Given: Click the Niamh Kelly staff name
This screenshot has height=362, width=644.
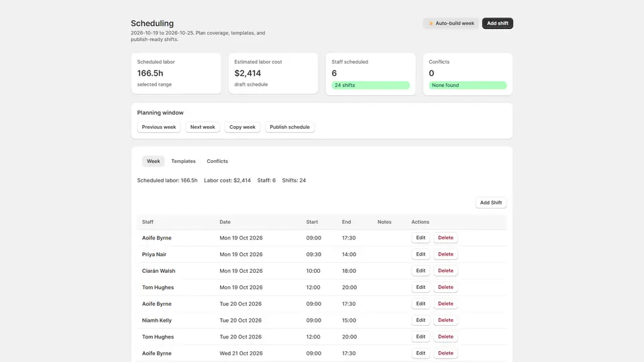Looking at the screenshot, I should [x=157, y=320].
